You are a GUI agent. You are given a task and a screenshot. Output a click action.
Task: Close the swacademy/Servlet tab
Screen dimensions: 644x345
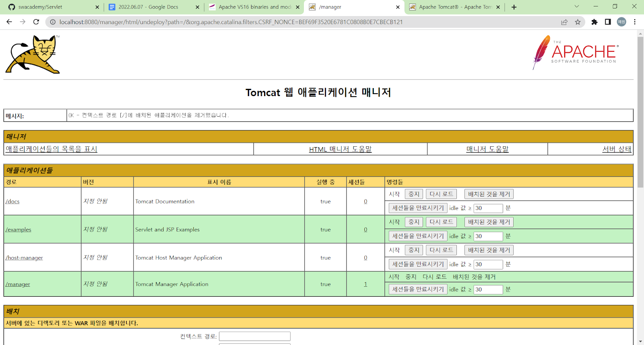pyautogui.click(x=97, y=7)
